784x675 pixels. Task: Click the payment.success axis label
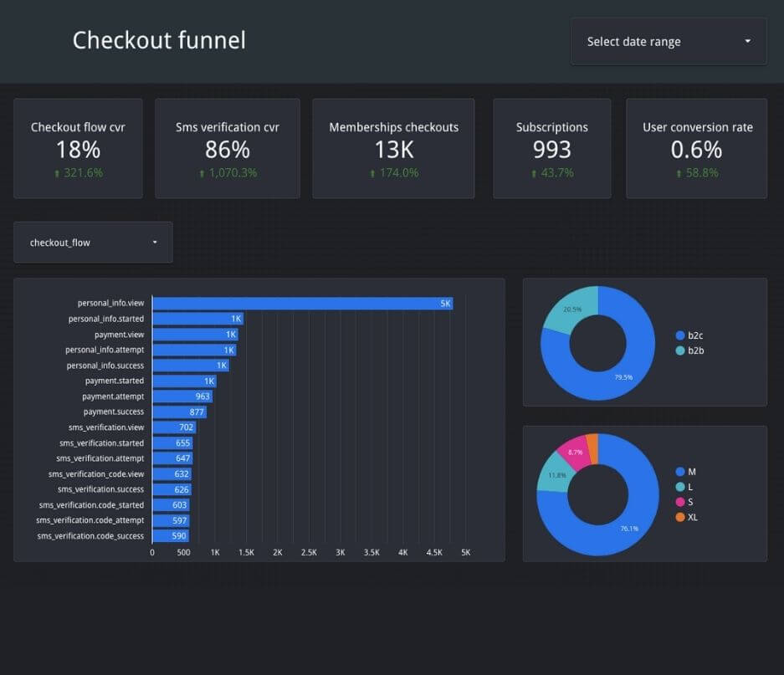[x=114, y=412]
